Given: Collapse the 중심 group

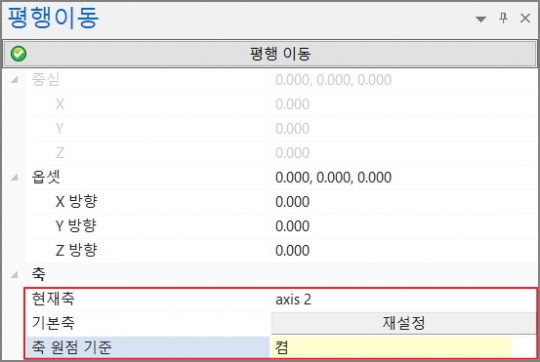Looking at the screenshot, I should (14, 80).
